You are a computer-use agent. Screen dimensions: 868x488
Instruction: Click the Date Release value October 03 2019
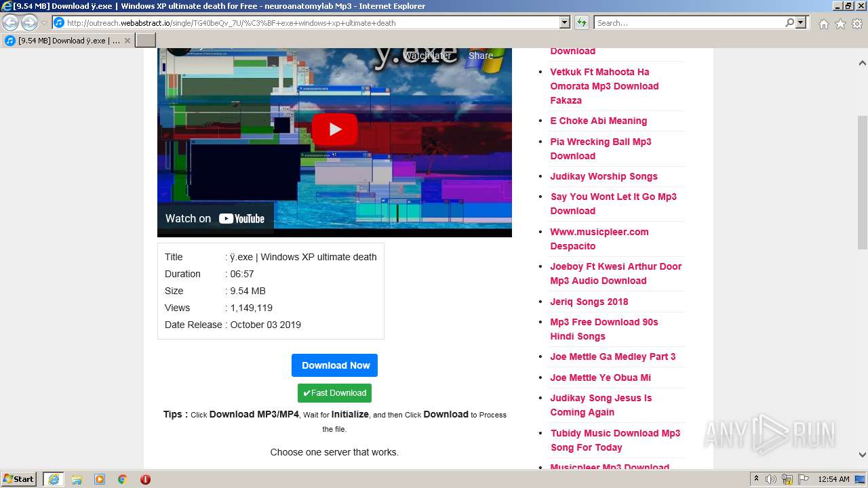[265, 325]
